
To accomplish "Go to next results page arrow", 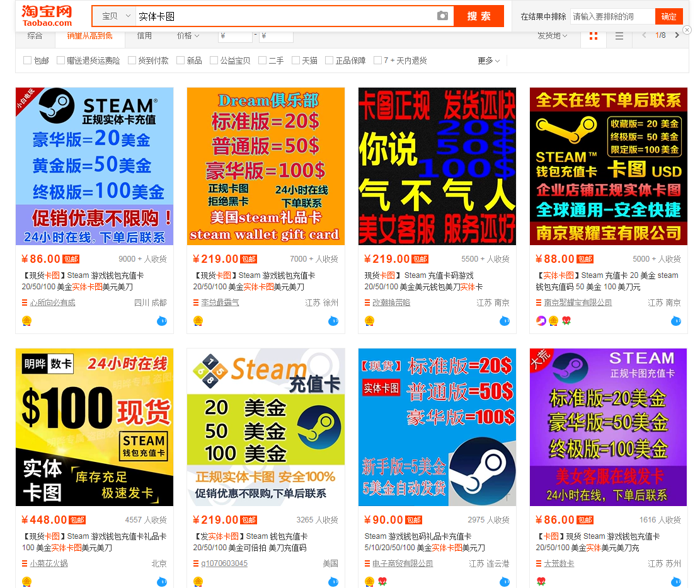I will click(677, 35).
